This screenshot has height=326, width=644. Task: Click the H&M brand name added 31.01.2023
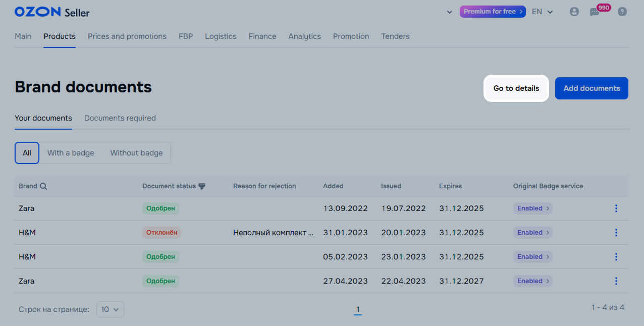pyautogui.click(x=27, y=233)
